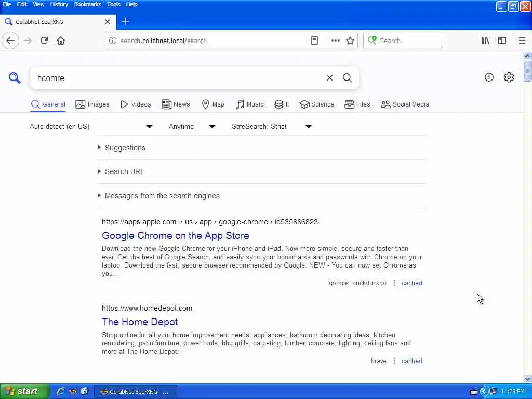Screen dimensions: 532x399
Task: Launch Internet Explorer from quick launch
Action: tap(61, 392)
